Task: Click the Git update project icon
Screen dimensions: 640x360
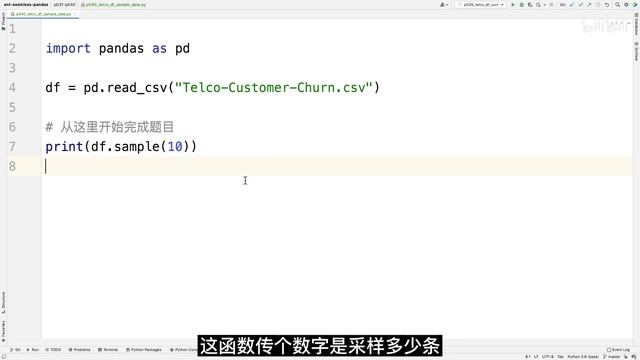Action: click(x=572, y=5)
